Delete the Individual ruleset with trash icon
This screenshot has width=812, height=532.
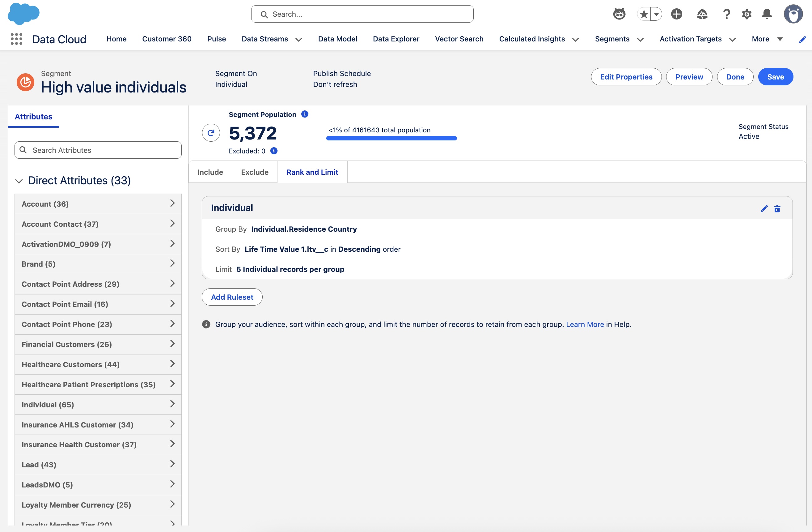pos(777,208)
